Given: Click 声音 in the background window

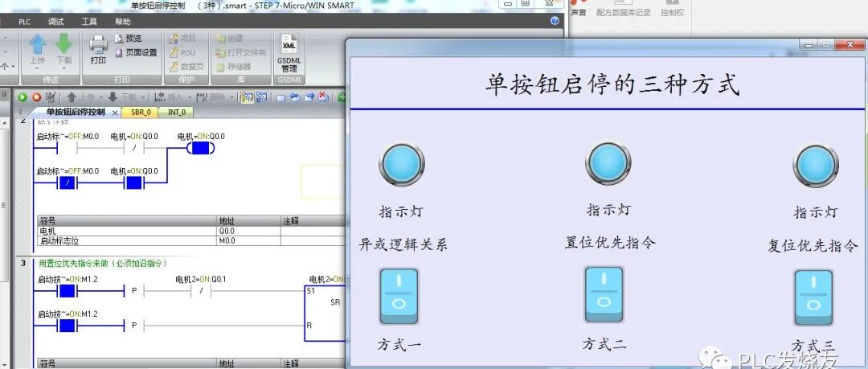Looking at the screenshot, I should coord(579,12).
